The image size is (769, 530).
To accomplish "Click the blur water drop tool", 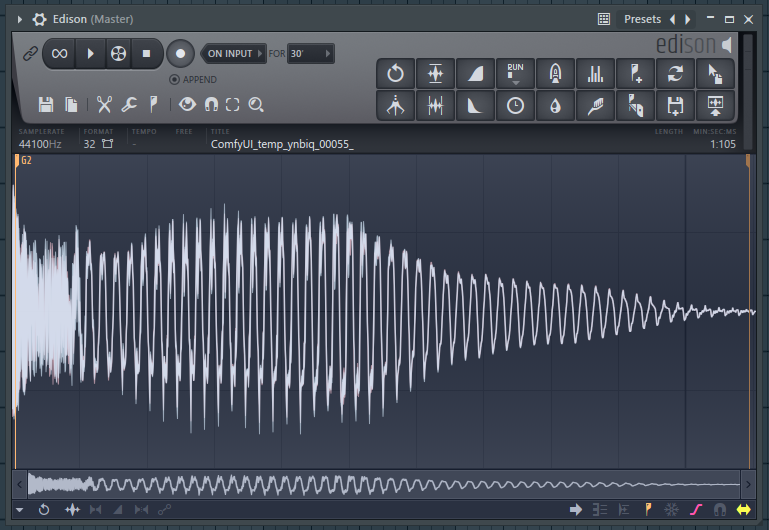I will [555, 105].
